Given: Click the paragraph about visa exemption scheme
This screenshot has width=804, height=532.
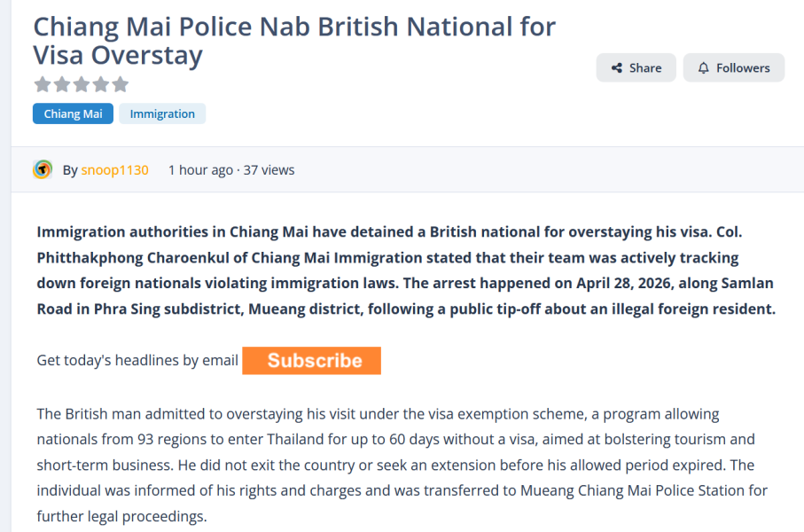Looking at the screenshot, I should (402, 465).
